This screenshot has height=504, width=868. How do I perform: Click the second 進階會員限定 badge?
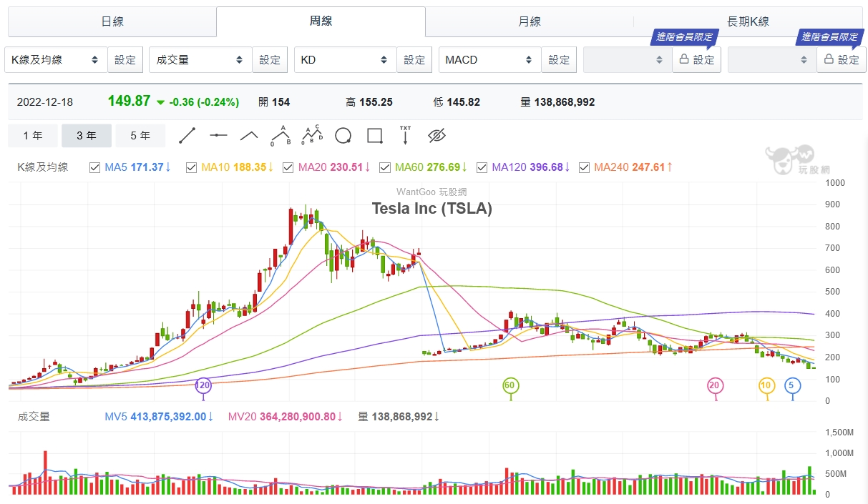[830, 37]
